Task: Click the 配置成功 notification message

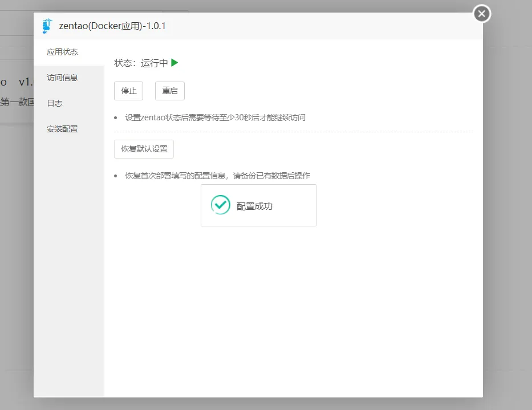Action: coord(258,205)
